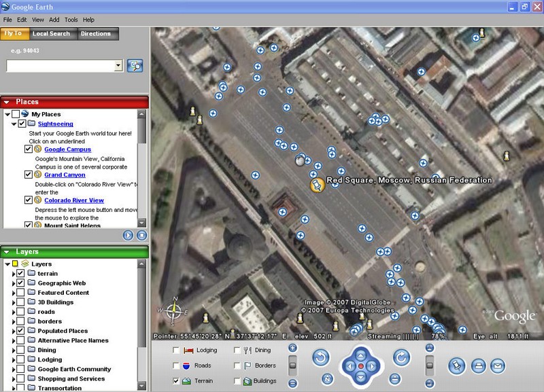This screenshot has width=544, height=392.
Task: Check the 3D Buildings layer checkbox
Action: (x=20, y=302)
